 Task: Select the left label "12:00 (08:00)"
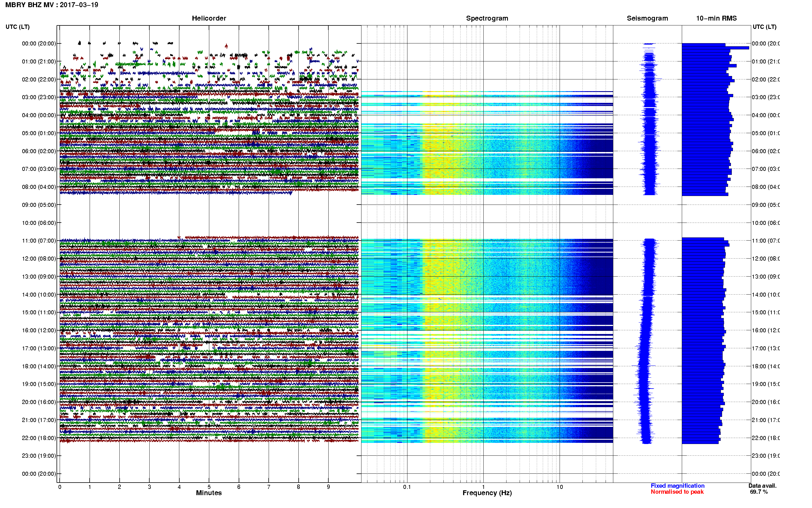[39, 259]
